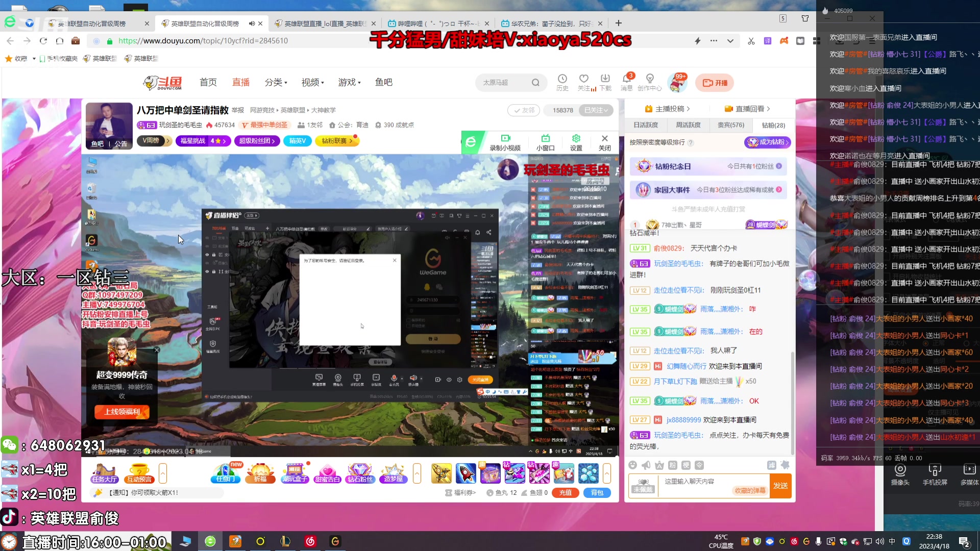Screen dimensions: 980x551
Task: Open the 任意门 activity icon
Action: pyautogui.click(x=226, y=473)
